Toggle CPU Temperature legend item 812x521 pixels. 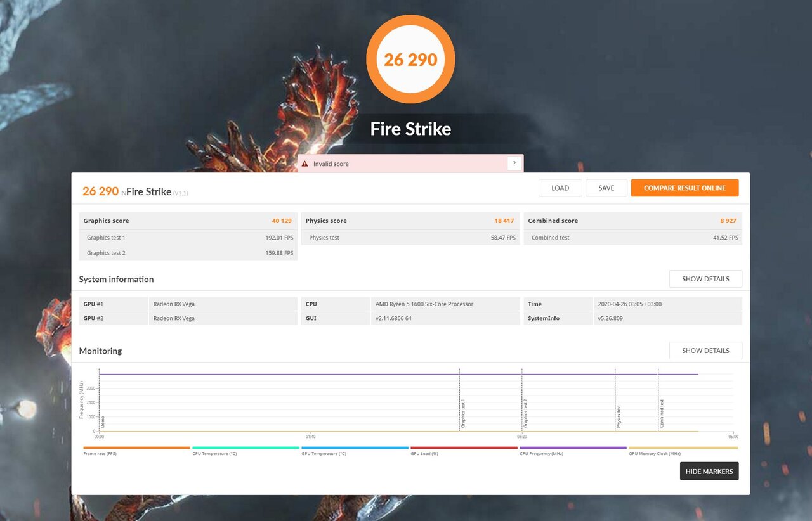coord(246,451)
